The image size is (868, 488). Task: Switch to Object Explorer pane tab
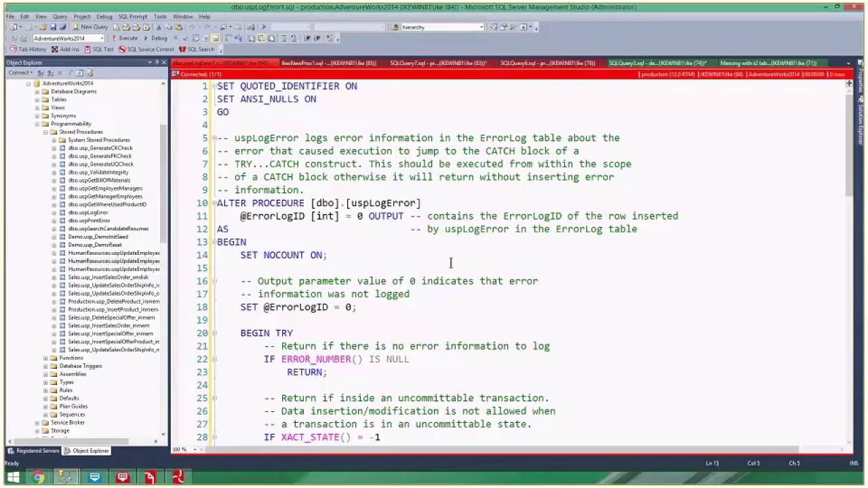point(87,451)
